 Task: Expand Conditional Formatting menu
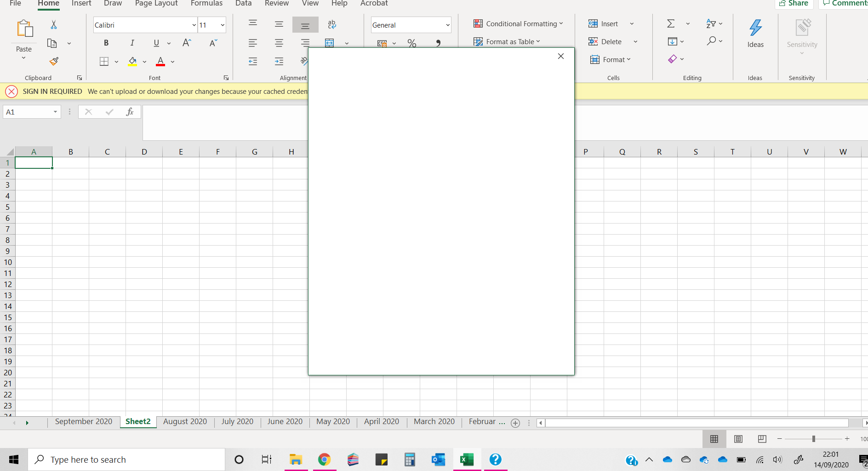pyautogui.click(x=518, y=23)
